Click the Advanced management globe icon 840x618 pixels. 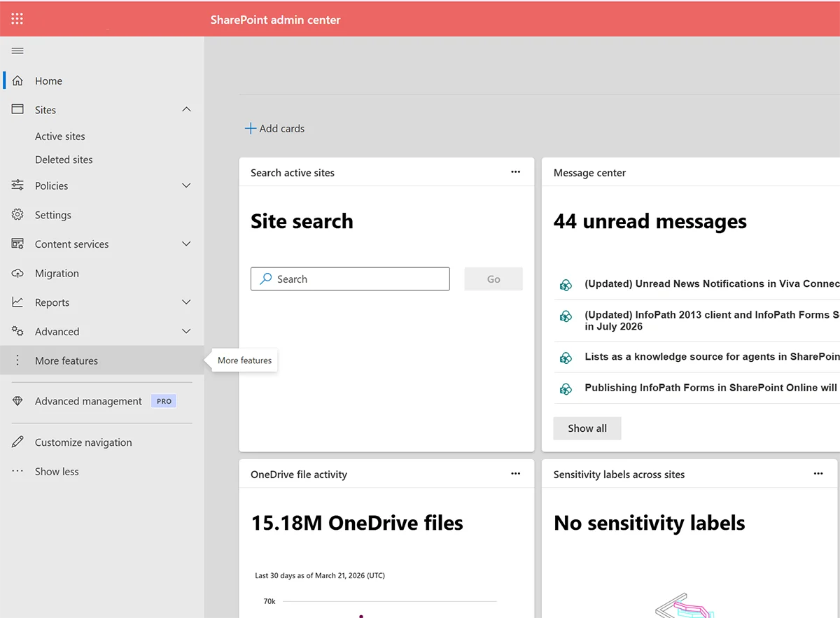click(x=17, y=400)
